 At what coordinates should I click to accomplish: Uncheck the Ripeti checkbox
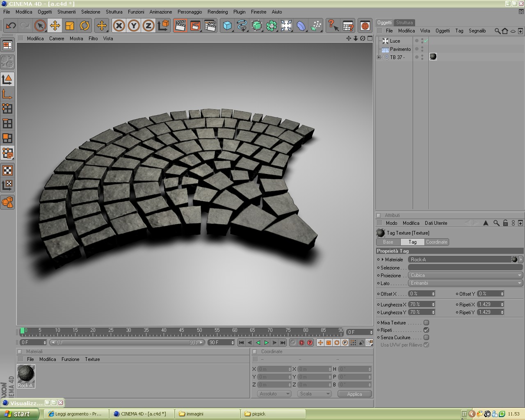(x=426, y=330)
